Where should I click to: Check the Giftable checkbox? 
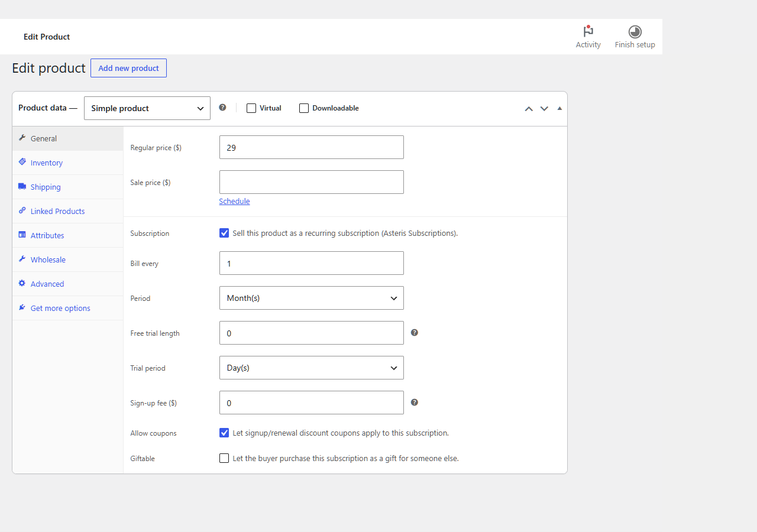pyautogui.click(x=224, y=458)
